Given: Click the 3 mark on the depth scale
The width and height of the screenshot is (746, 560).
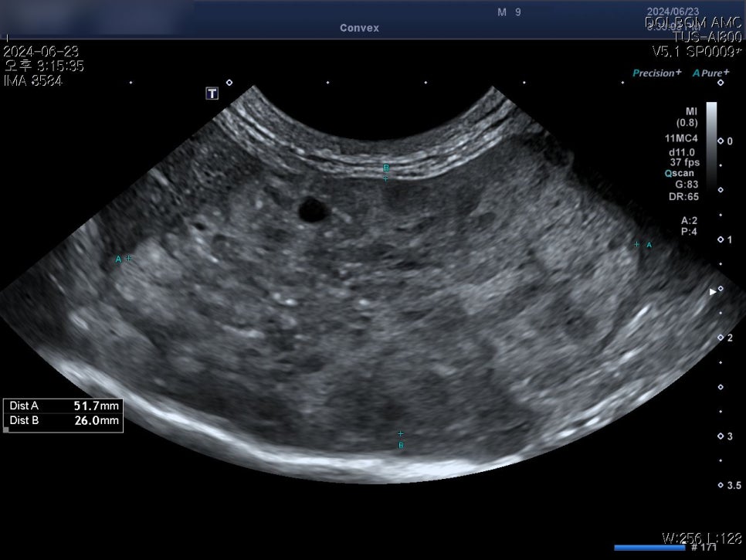Looking at the screenshot, I should 729,436.
